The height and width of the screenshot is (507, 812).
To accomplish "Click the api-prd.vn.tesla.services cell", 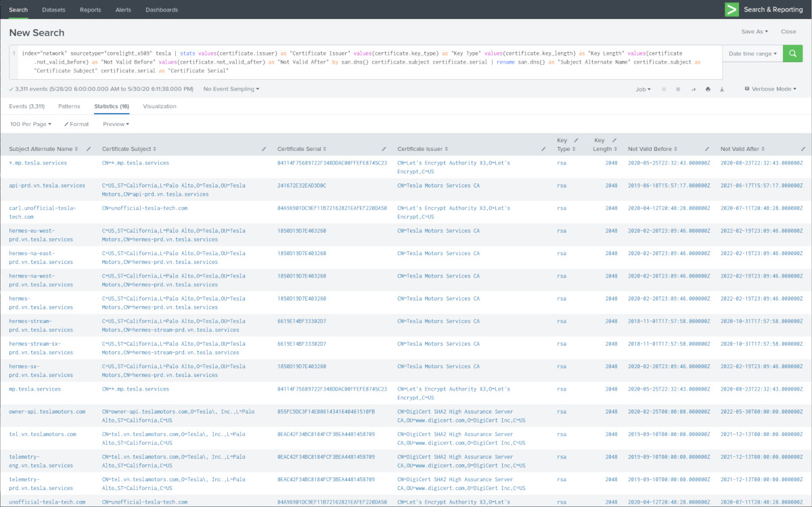I will point(47,185).
